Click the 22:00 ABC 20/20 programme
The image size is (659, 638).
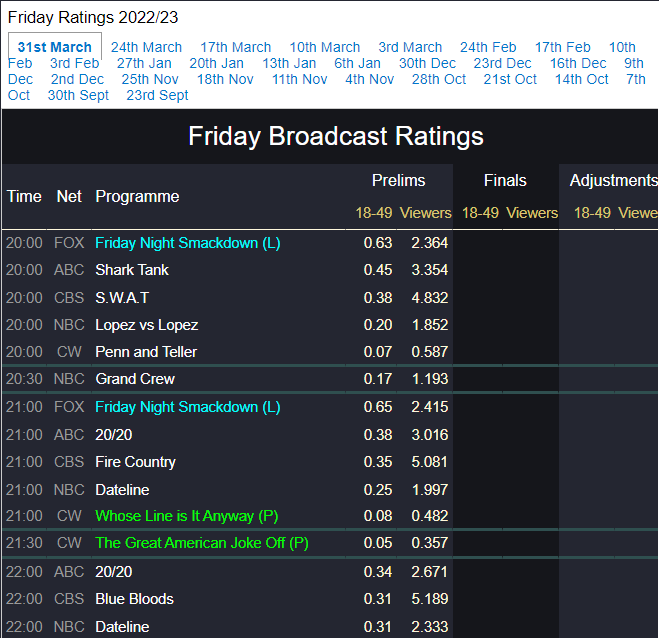pyautogui.click(x=113, y=572)
